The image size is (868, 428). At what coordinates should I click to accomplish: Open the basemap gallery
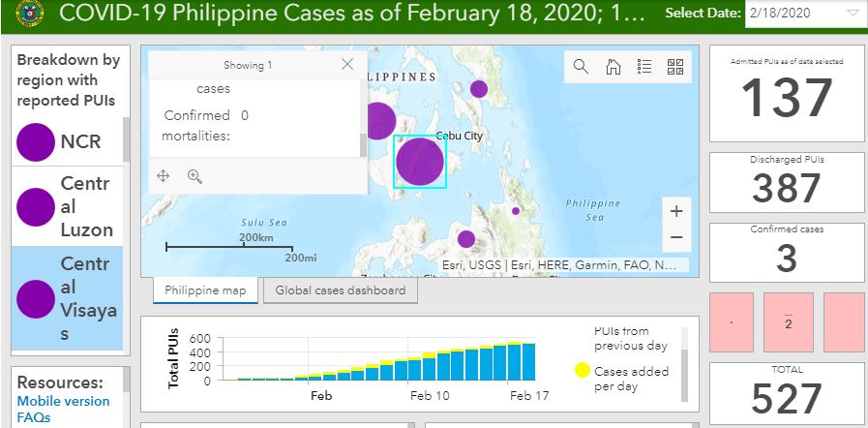675,67
